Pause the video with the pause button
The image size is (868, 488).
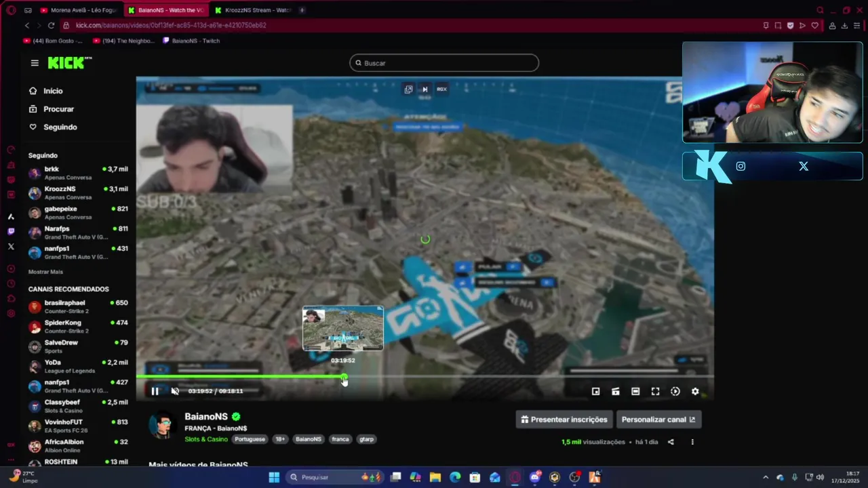click(x=155, y=391)
